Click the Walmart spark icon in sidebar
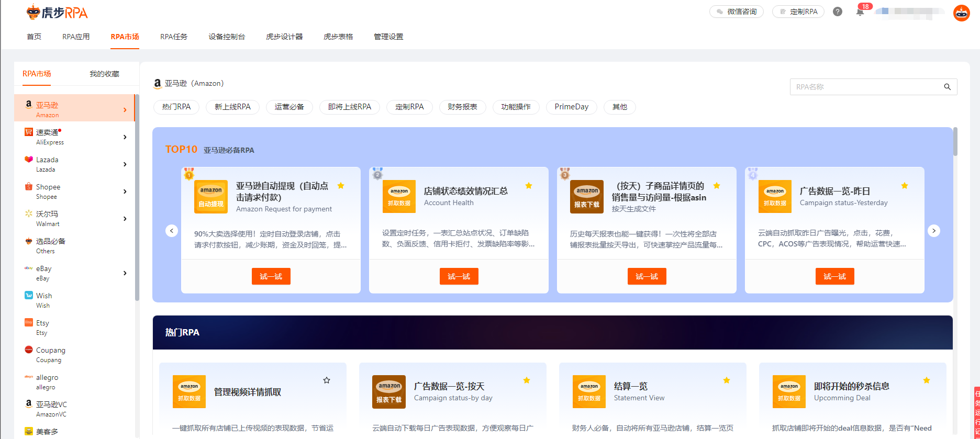This screenshot has width=980, height=439. pyautogui.click(x=29, y=213)
